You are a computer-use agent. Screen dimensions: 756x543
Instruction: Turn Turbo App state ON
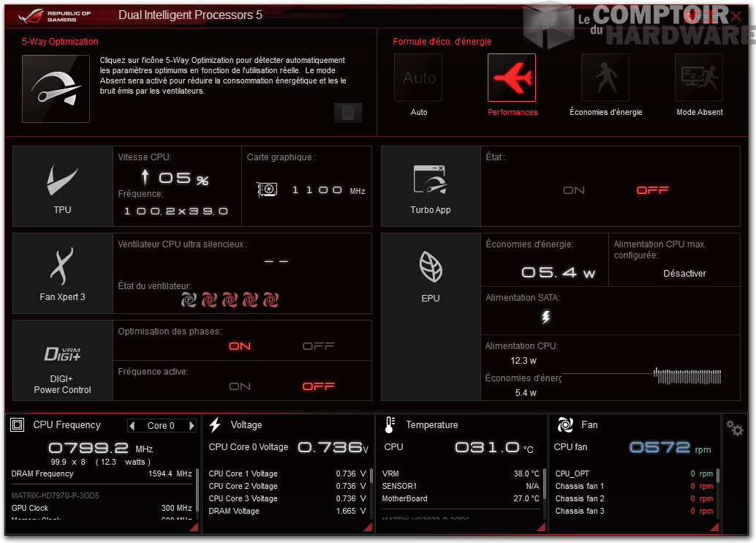pyautogui.click(x=574, y=190)
